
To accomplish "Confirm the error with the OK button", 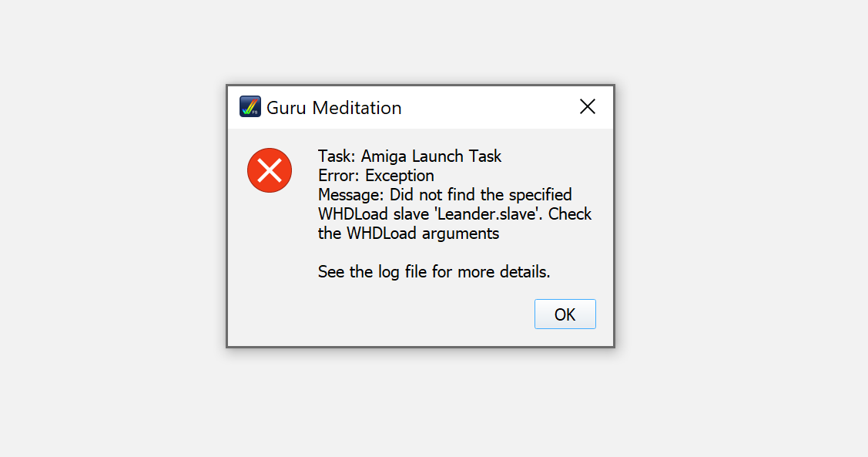I will [565, 314].
